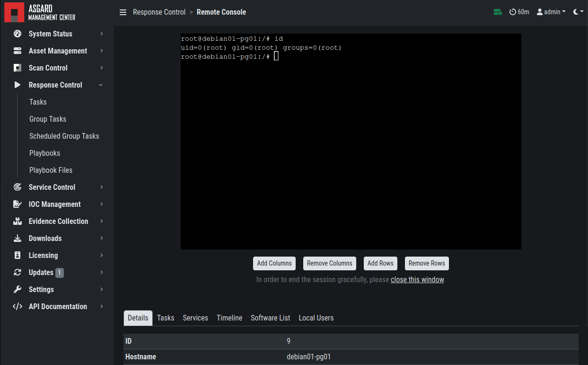Click the Updates refresh icon

tap(18, 272)
